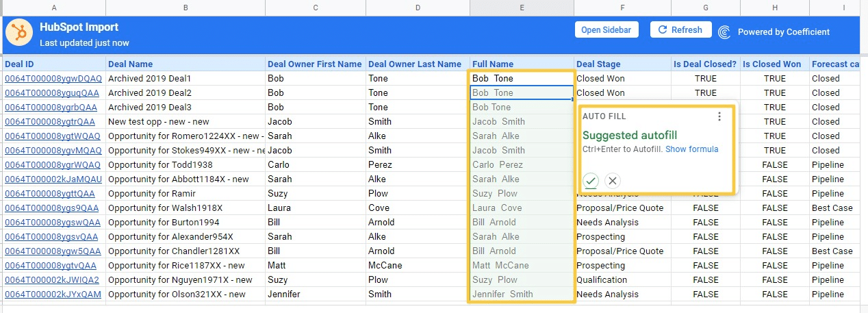Open Deal ID 0064T000002kJaMQAU link

tap(53, 179)
